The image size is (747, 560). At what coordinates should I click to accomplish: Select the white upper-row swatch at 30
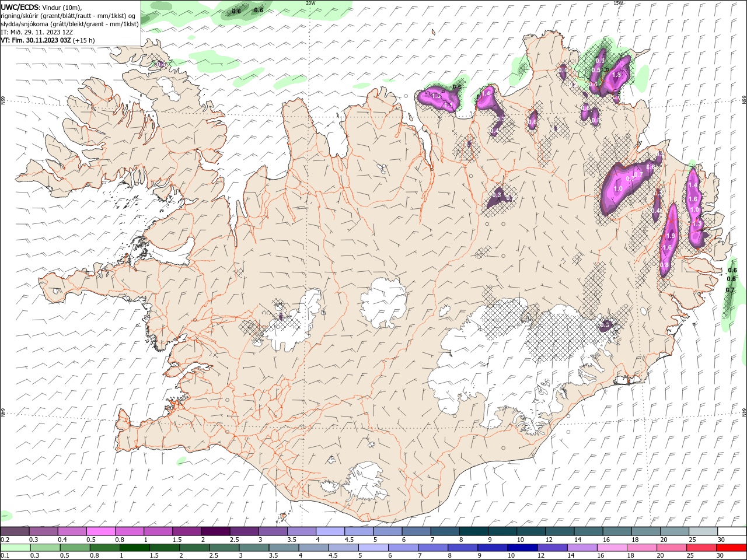point(731,531)
